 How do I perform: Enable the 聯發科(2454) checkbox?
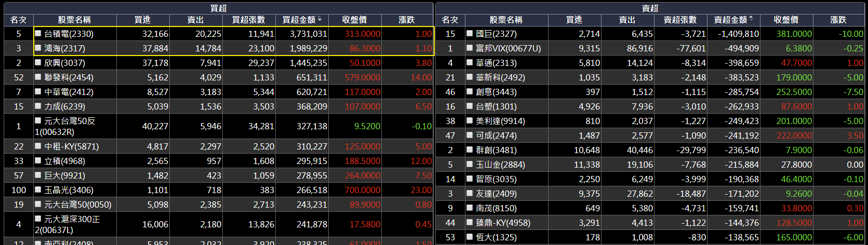[38, 77]
